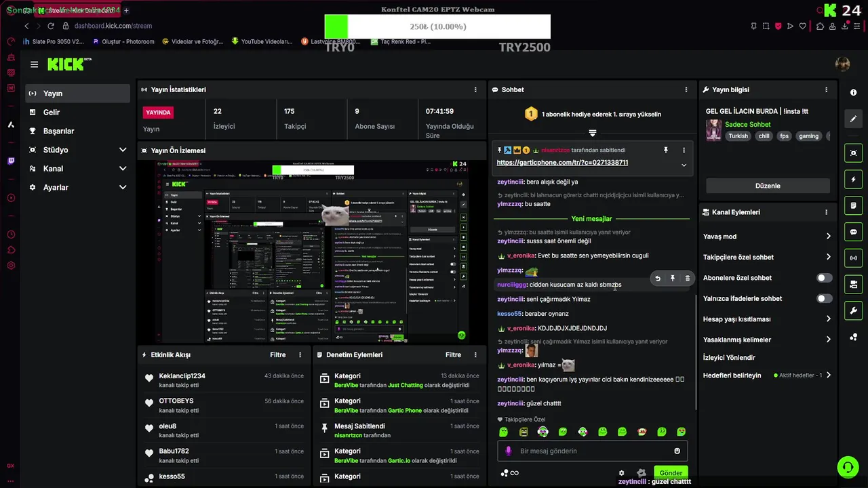
Task: Select Başarılar in left sidebar
Action: pyautogui.click(x=77, y=131)
